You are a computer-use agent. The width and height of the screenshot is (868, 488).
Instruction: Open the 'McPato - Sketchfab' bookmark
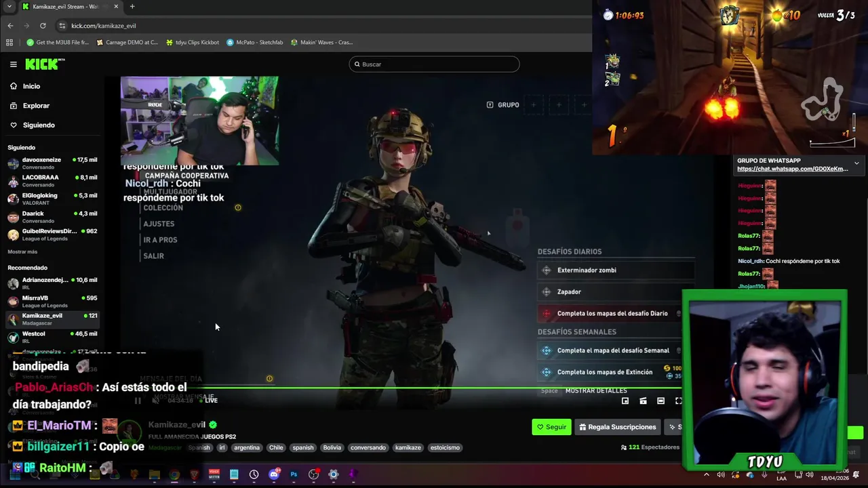tap(255, 42)
